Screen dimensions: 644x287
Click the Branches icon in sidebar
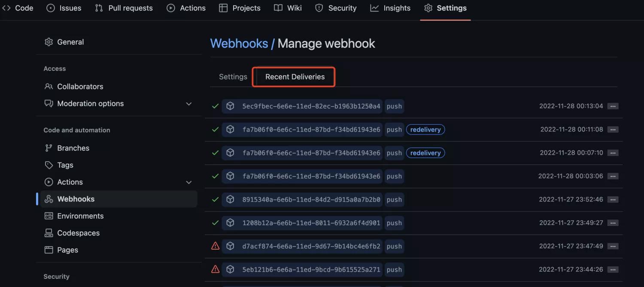click(49, 148)
